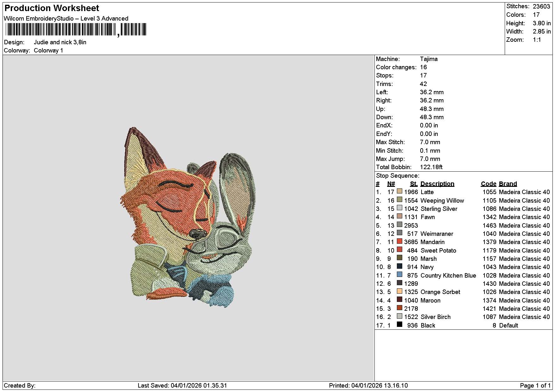Image resolution: width=555 pixels, height=392 pixels.
Task: Click the 'Country Kitchen Blue' description text
Action: [x=448, y=275]
